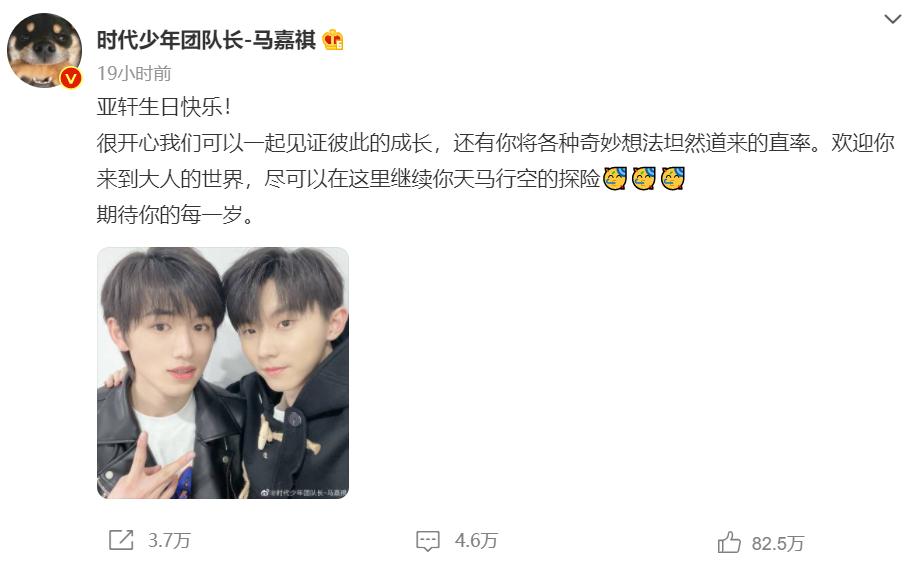Click the comment speech bubble icon
This screenshot has width=915, height=566.
[428, 541]
